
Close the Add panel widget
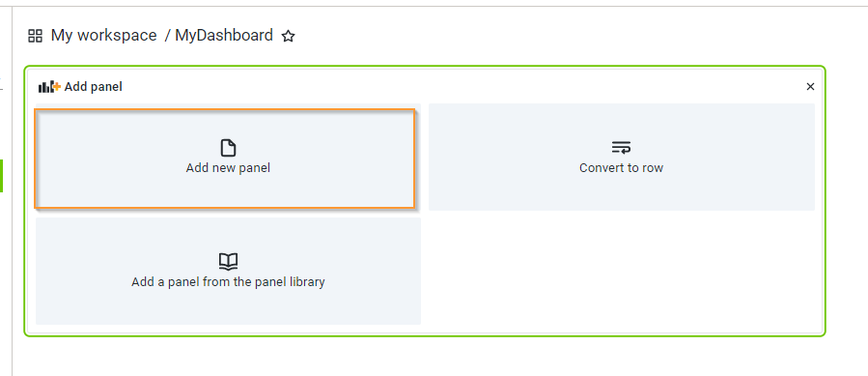click(810, 87)
